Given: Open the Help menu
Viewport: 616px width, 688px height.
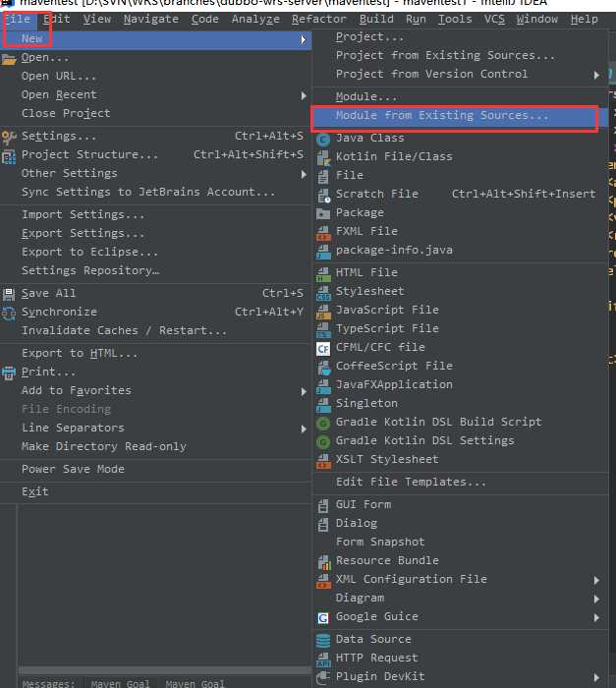Looking at the screenshot, I should (x=584, y=19).
